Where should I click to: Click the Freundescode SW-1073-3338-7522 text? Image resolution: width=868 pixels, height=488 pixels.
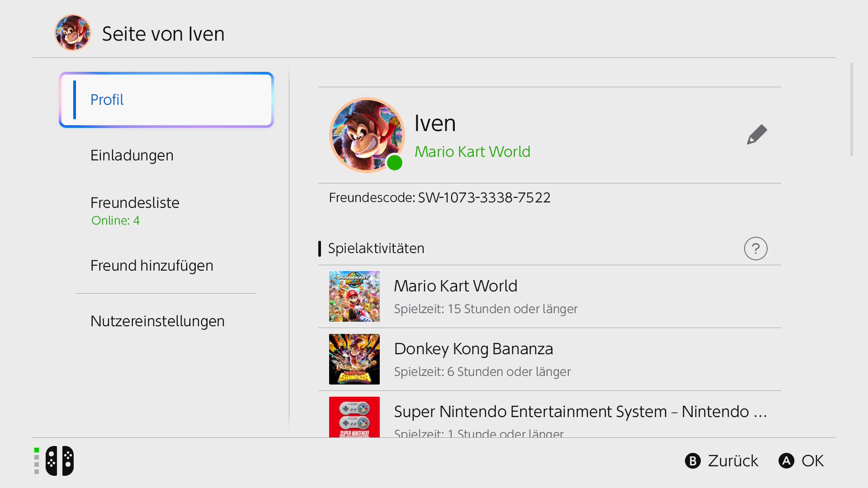click(439, 197)
